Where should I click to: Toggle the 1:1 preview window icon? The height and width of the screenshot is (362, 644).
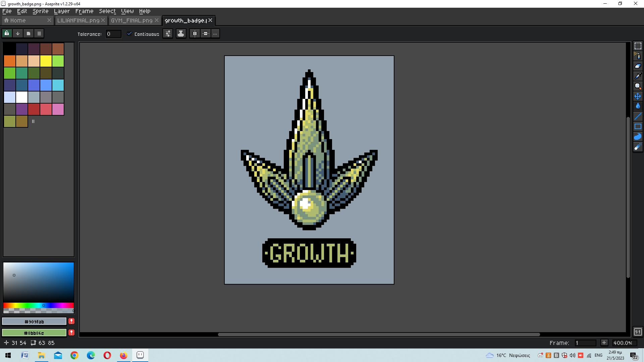tap(638, 332)
